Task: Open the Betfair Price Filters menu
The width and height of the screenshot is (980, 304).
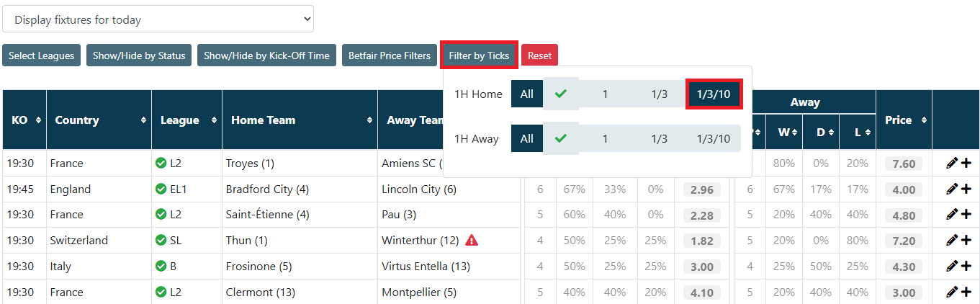Action: tap(389, 55)
